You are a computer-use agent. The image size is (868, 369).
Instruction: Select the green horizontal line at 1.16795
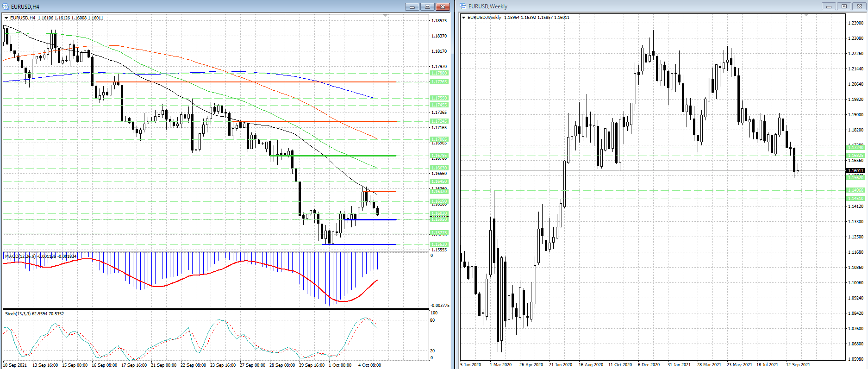click(333, 156)
